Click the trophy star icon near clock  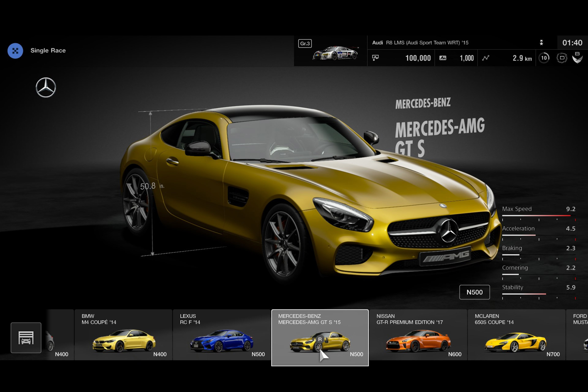click(541, 42)
